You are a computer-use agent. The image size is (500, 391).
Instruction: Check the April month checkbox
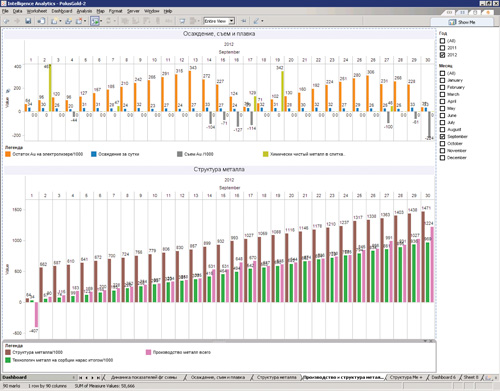point(442,101)
